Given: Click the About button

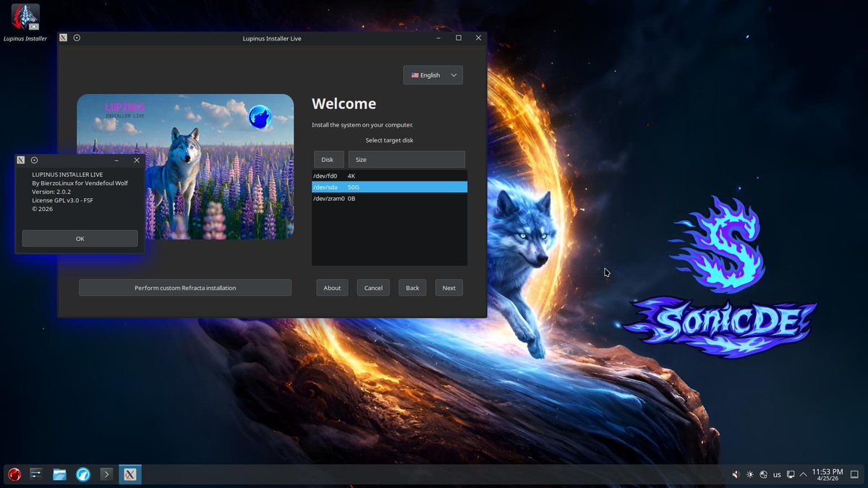Looking at the screenshot, I should pyautogui.click(x=332, y=288).
